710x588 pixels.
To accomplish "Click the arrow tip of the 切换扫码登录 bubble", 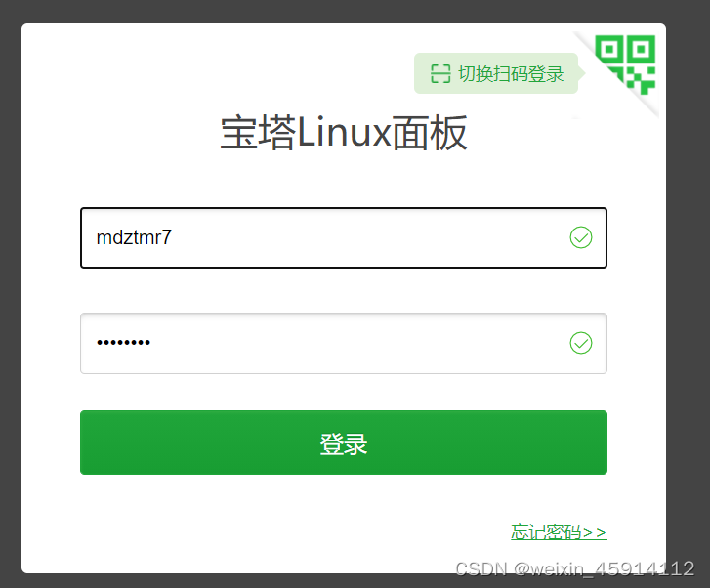I will point(583,73).
